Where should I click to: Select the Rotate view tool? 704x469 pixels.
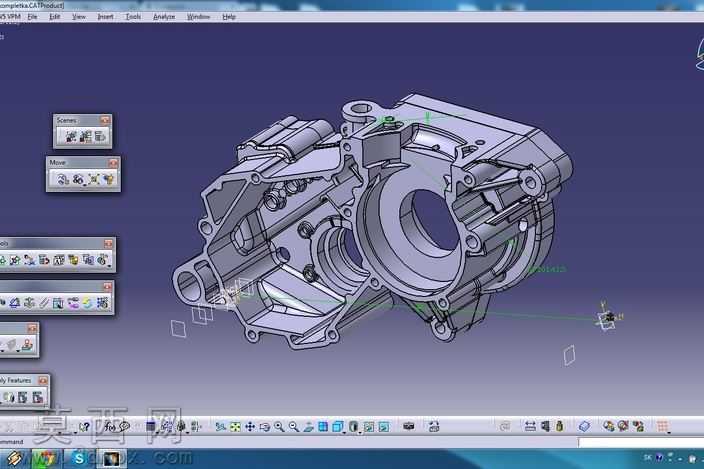(x=264, y=427)
